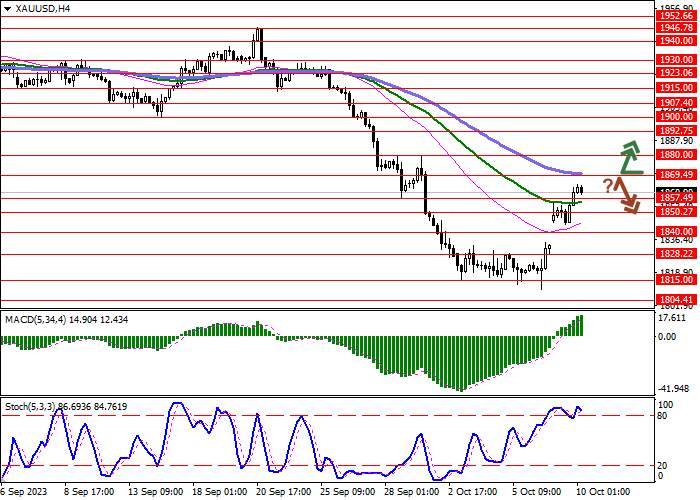Viewport: 700px width, 500px height.
Task: Select the 1850.27 price level label
Action: (677, 212)
